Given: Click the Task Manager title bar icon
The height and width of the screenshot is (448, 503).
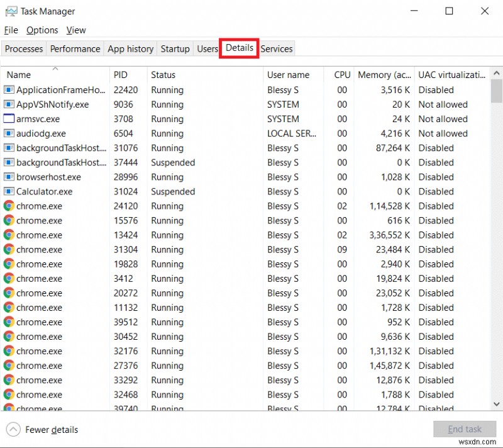Looking at the screenshot, I should [11, 11].
